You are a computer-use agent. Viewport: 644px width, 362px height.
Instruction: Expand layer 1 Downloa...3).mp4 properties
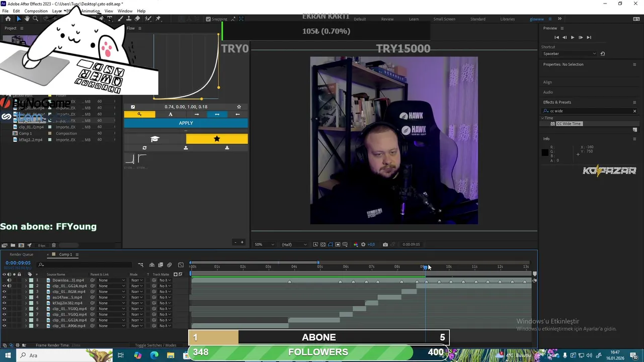(x=26, y=280)
